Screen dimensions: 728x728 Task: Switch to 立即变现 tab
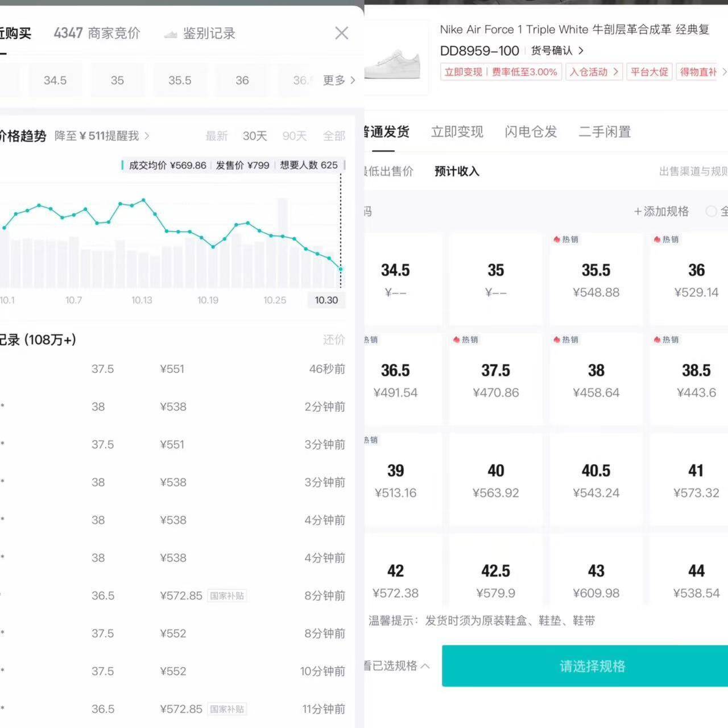[x=457, y=132]
